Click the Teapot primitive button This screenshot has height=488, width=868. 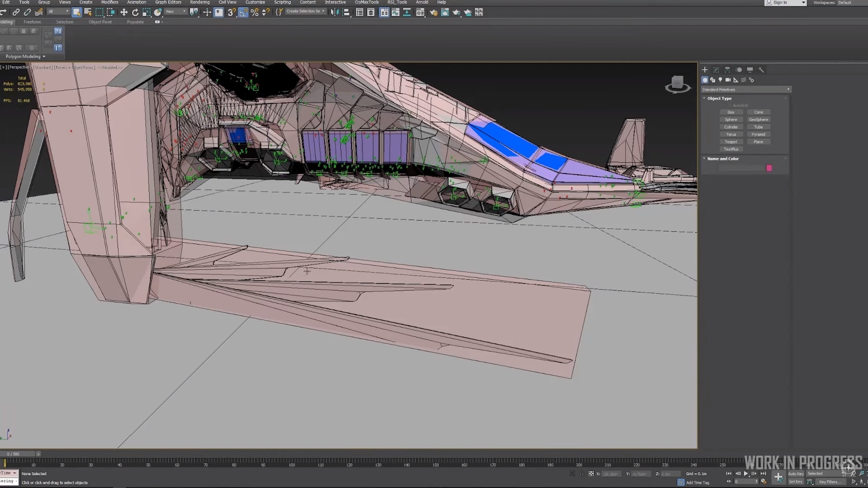click(731, 142)
